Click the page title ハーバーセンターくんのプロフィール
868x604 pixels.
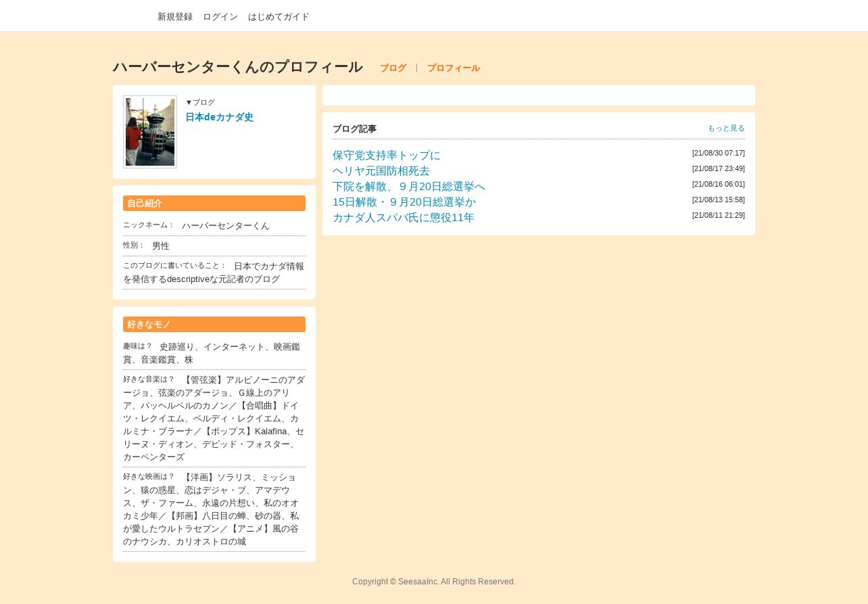pos(238,67)
